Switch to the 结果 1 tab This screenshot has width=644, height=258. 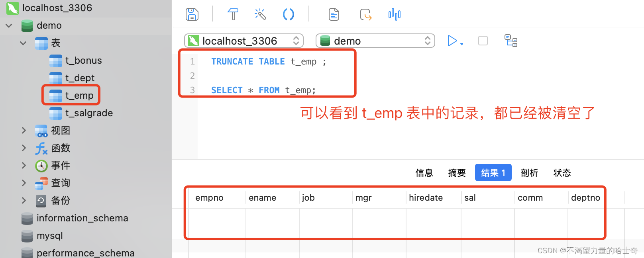pyautogui.click(x=493, y=173)
